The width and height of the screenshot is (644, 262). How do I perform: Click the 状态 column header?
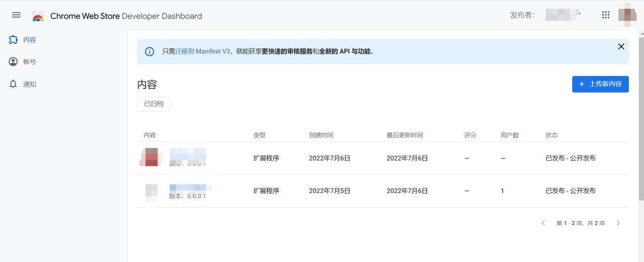552,135
